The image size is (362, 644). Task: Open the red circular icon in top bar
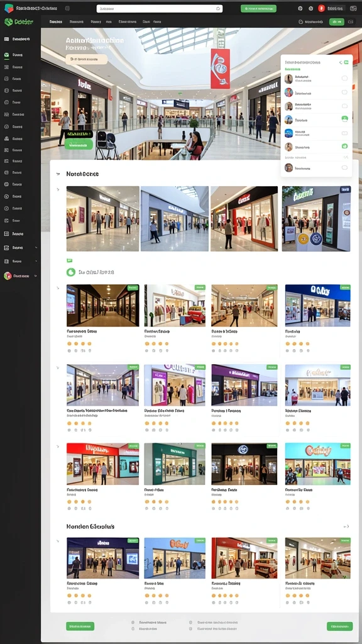tap(321, 8)
